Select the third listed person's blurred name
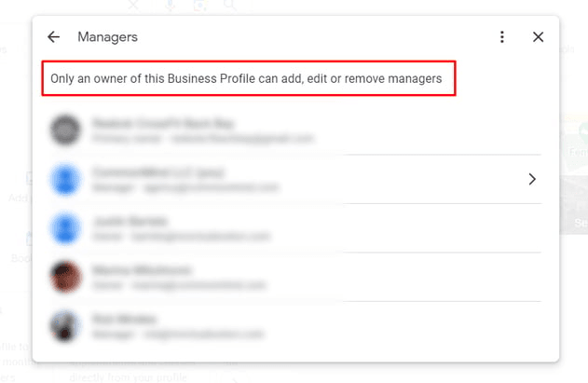Screen dimensions: 588x383 [130, 221]
